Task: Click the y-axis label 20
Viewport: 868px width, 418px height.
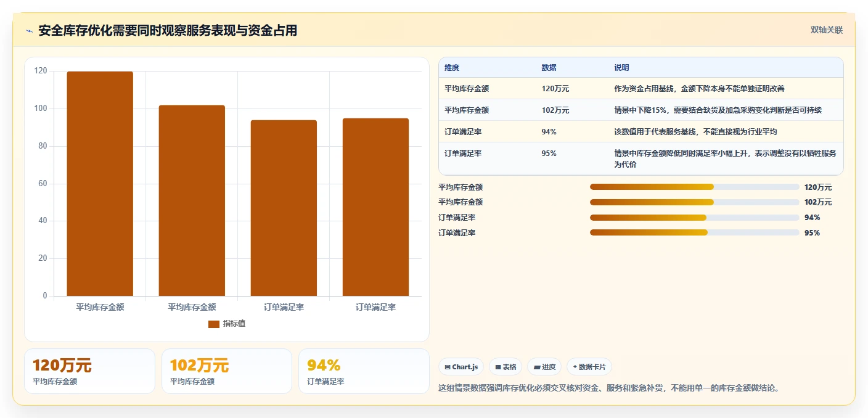Action: [43, 258]
